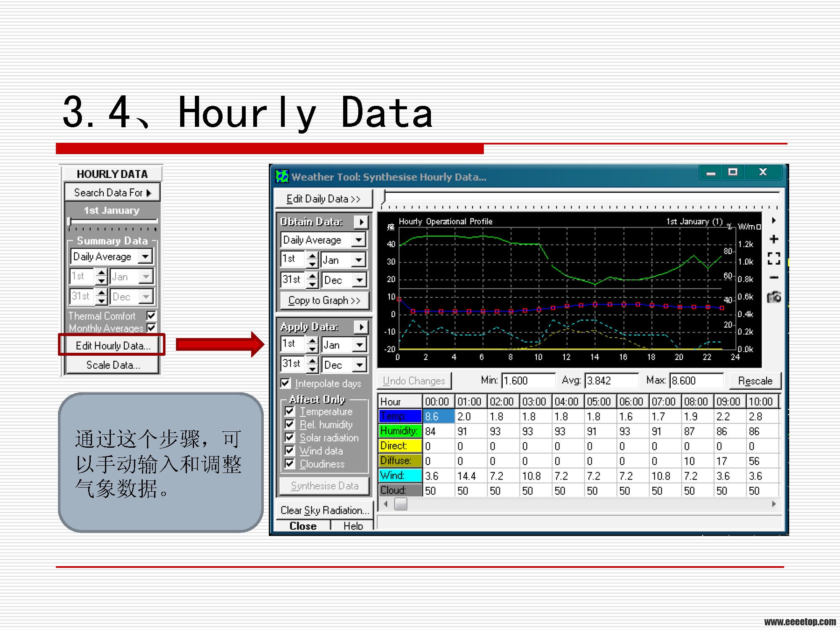Click the Scale Data button in left panel
This screenshot has width=840, height=630.
point(113,365)
